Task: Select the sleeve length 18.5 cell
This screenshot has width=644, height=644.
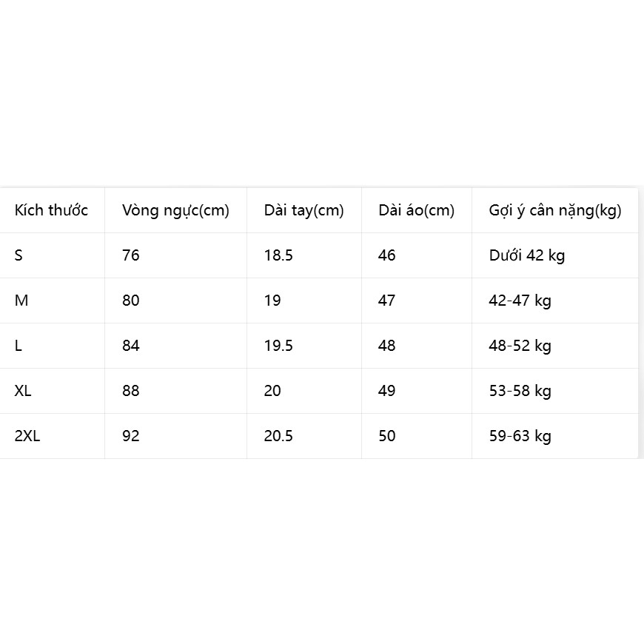Action: click(x=304, y=255)
